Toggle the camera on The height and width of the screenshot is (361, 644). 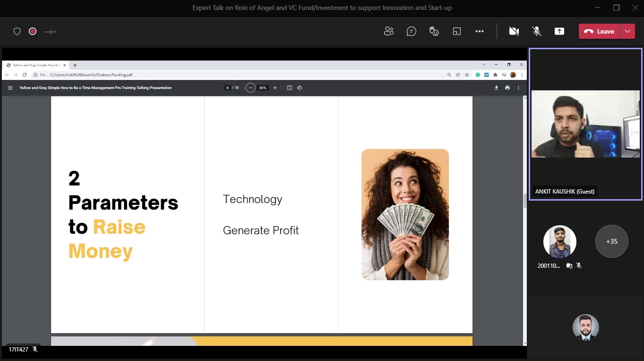pyautogui.click(x=514, y=31)
